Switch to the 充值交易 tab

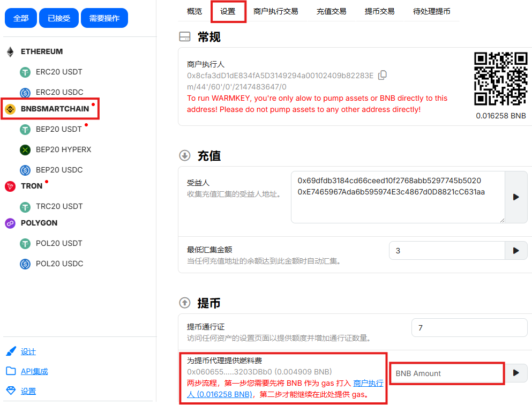(x=331, y=11)
